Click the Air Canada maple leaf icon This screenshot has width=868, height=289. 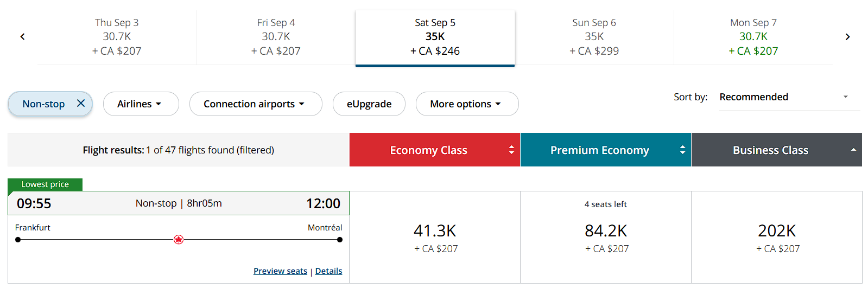pos(179,240)
